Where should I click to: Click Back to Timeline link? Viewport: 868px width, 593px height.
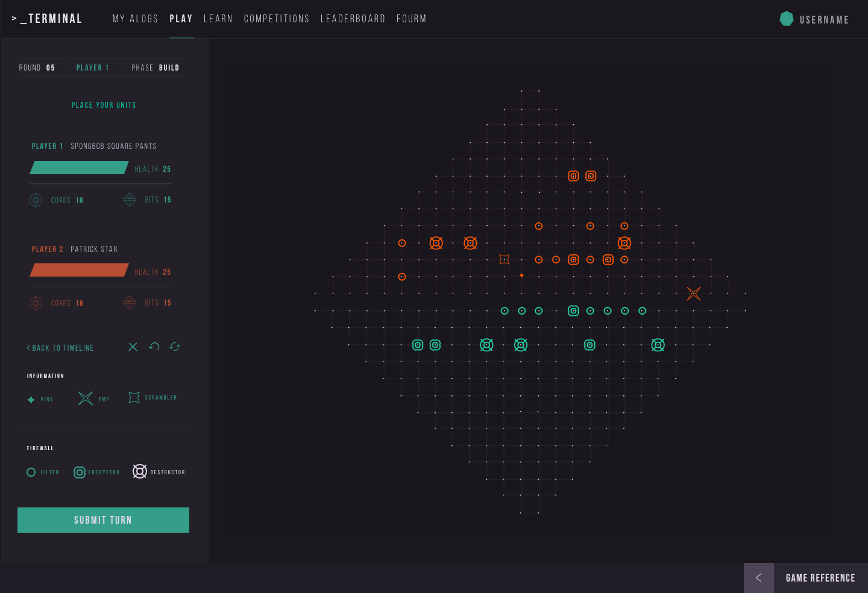click(x=60, y=348)
